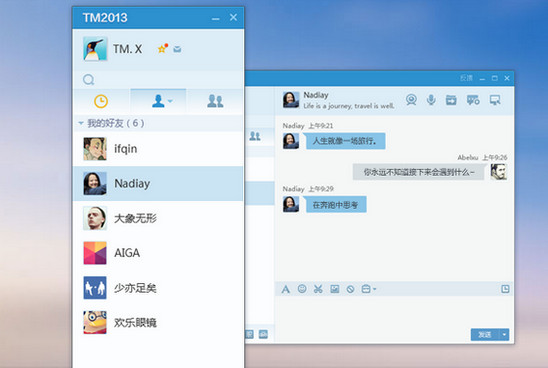
Task: Switch to the recent conversations clock tab
Action: tap(101, 101)
